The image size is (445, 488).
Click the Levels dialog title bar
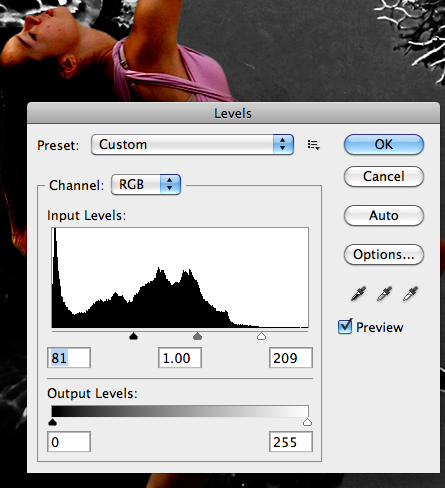click(x=233, y=113)
